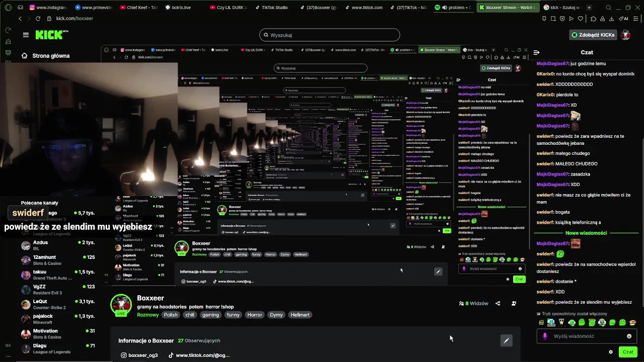
Task: Go to Strona główna
Action: [x=45, y=56]
